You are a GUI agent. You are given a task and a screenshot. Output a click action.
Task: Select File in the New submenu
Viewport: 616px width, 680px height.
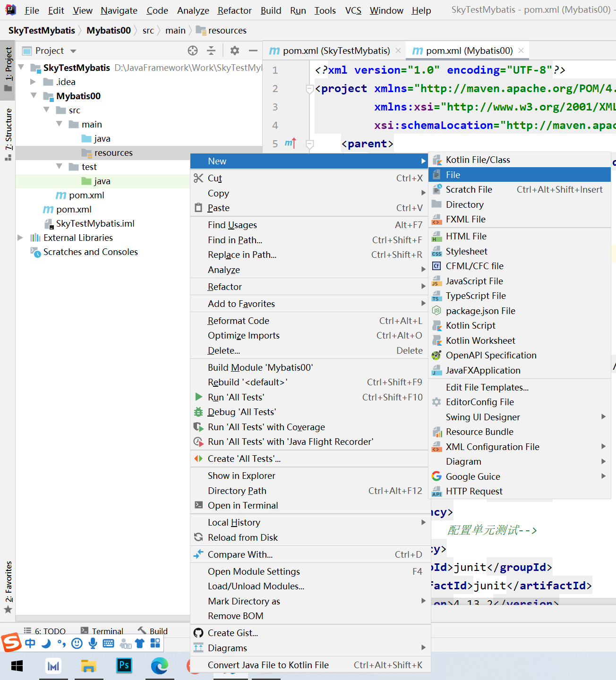tap(453, 175)
